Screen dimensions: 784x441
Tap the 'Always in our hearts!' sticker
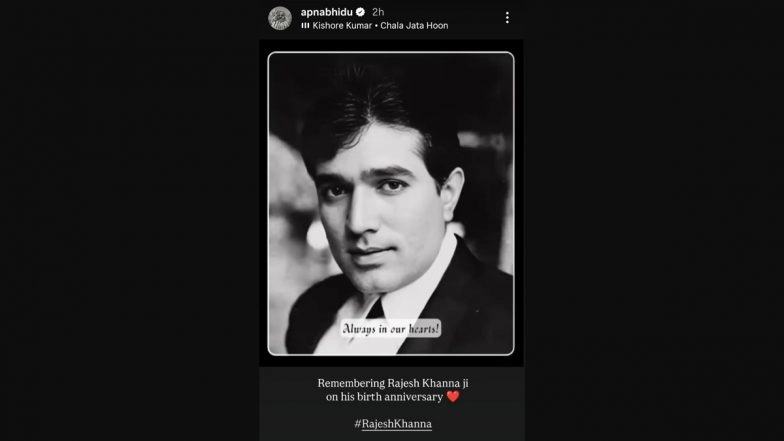coord(390,328)
